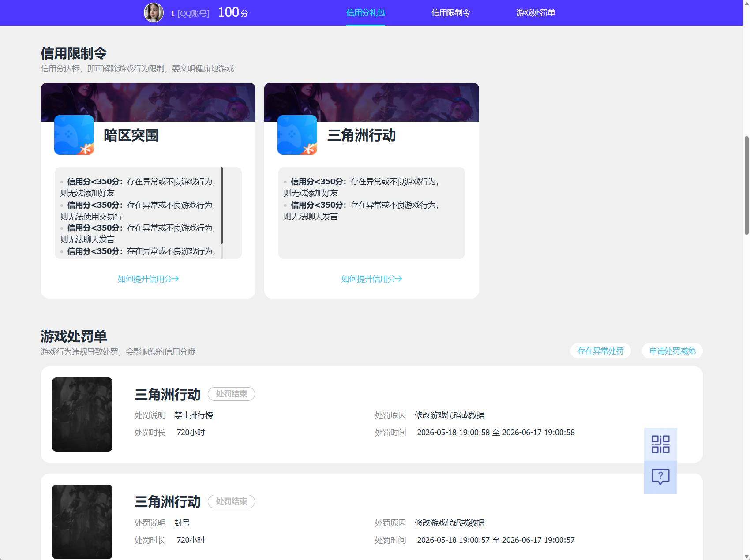Click the 100分 credit score in header
The image size is (750, 560).
(x=233, y=12)
